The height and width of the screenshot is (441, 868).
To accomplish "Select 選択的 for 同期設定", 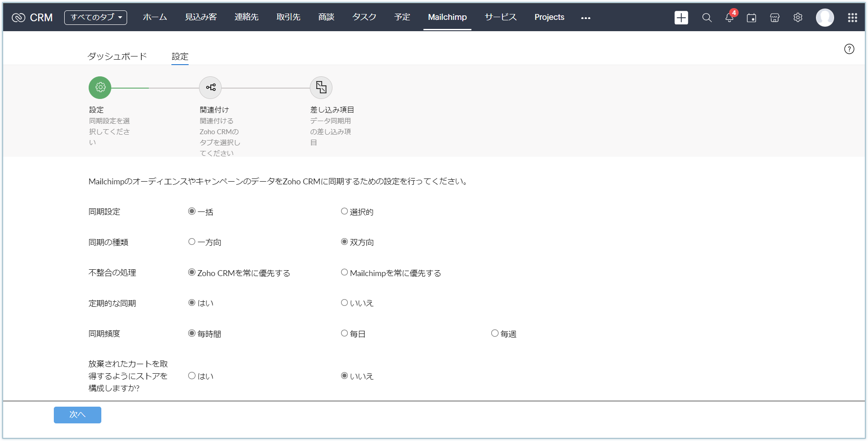I will 344,211.
